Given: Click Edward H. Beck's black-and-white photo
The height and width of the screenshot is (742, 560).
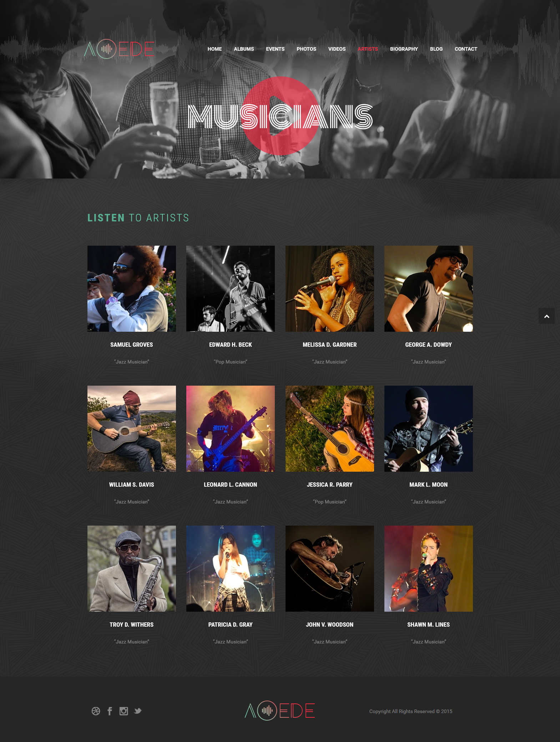Looking at the screenshot, I should [230, 289].
